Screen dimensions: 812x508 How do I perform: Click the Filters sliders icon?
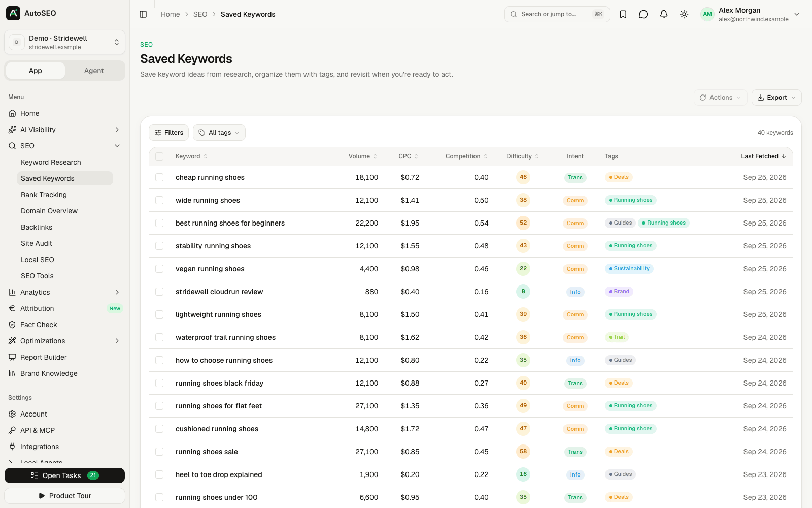click(x=158, y=133)
